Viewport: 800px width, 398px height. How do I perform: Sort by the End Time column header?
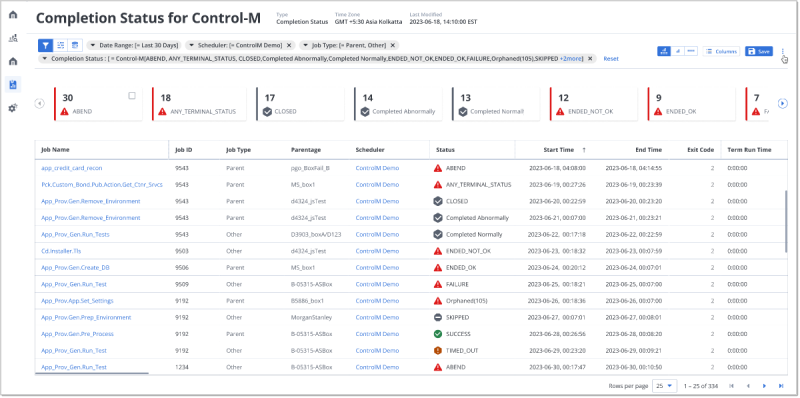648,150
